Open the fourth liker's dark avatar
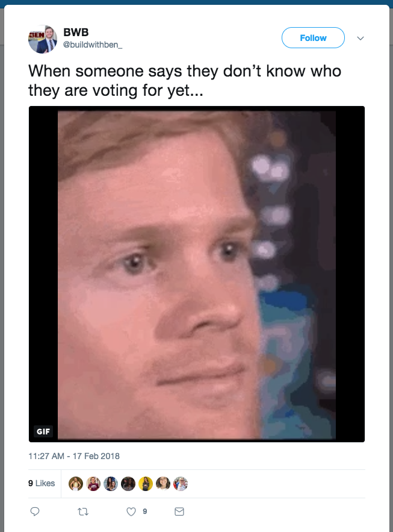Image resolution: width=393 pixels, height=532 pixels. click(x=128, y=483)
